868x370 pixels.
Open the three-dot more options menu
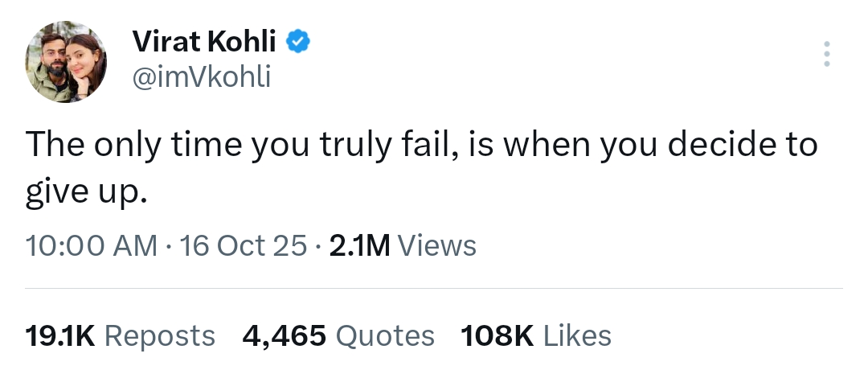(827, 54)
